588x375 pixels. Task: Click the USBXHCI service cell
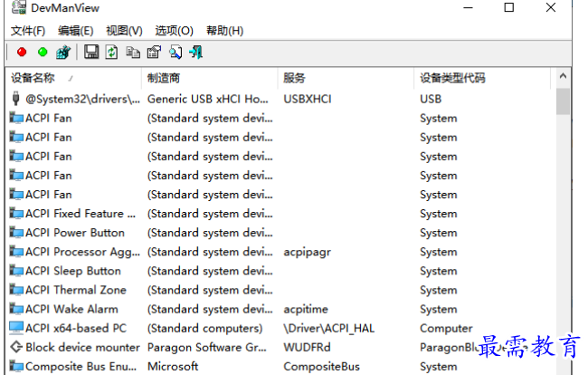[x=308, y=99]
